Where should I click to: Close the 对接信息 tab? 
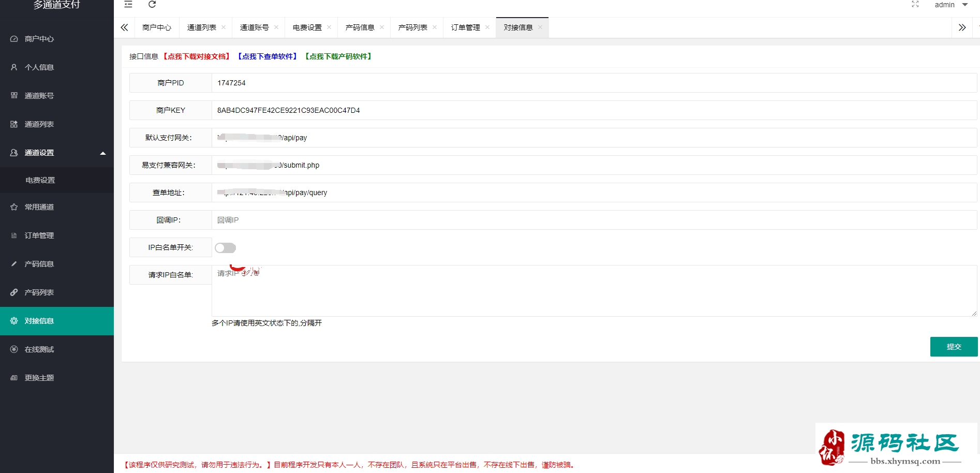point(540,27)
